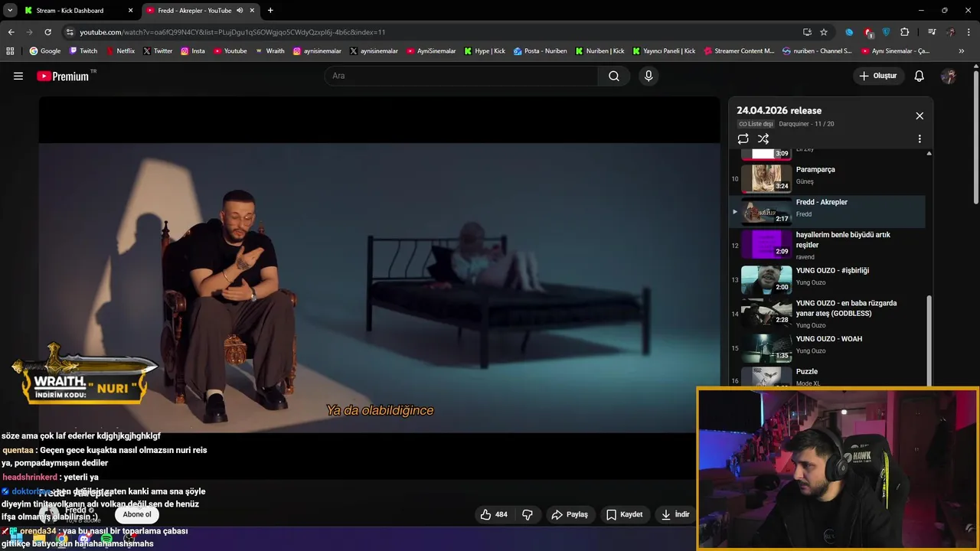Reload the current page

coord(47,32)
